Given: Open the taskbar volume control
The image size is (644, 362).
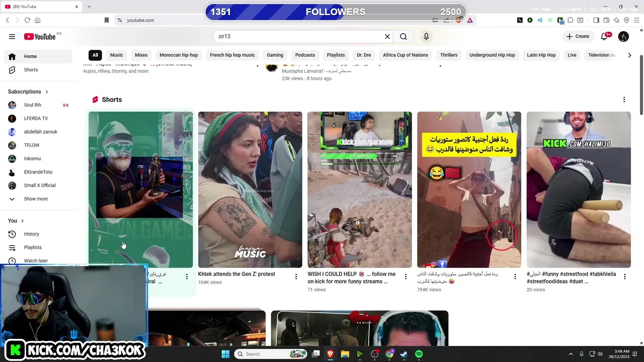Looking at the screenshot, I should 600,354.
